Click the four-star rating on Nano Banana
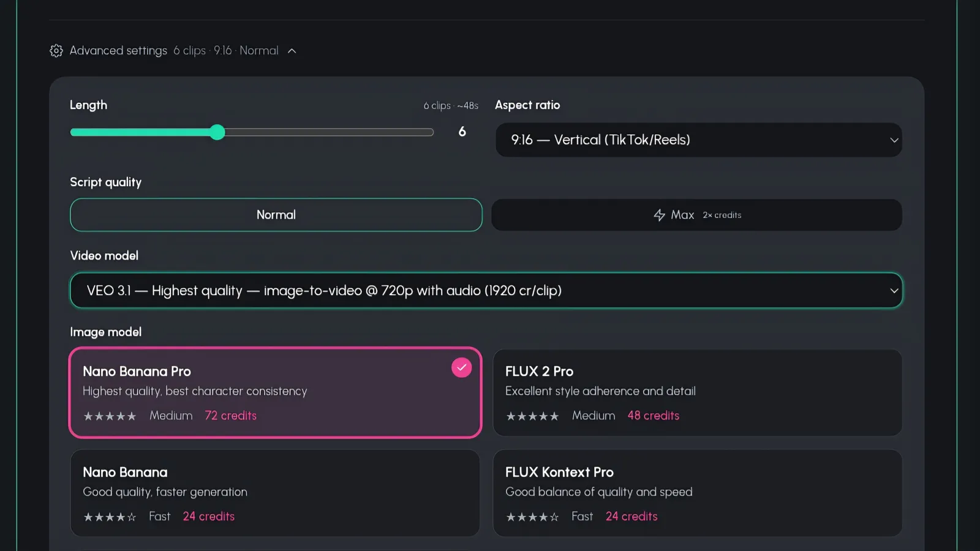Image resolution: width=980 pixels, height=551 pixels. 110,517
